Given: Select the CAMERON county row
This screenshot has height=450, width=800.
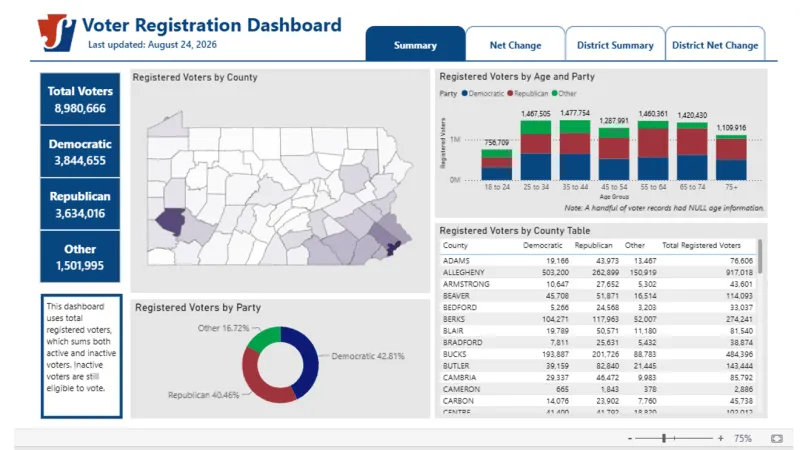Looking at the screenshot, I should [x=598, y=389].
